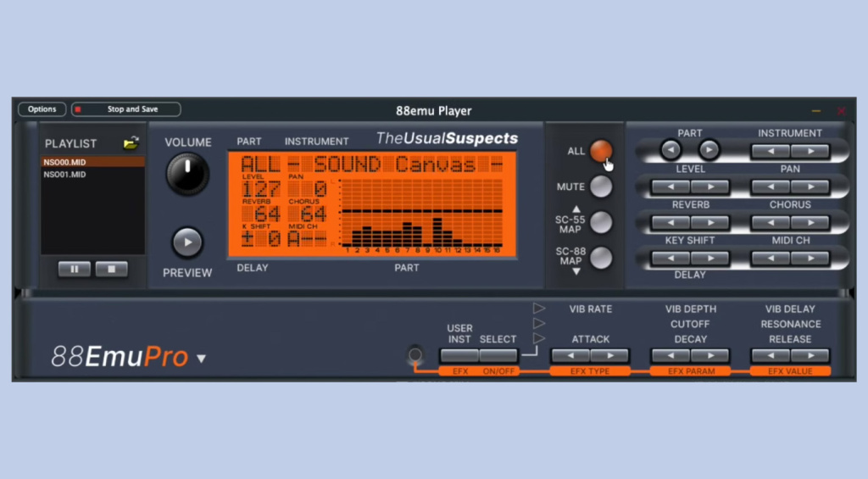Decrease Chorus with left arrow
The height and width of the screenshot is (479, 868).
(x=771, y=223)
